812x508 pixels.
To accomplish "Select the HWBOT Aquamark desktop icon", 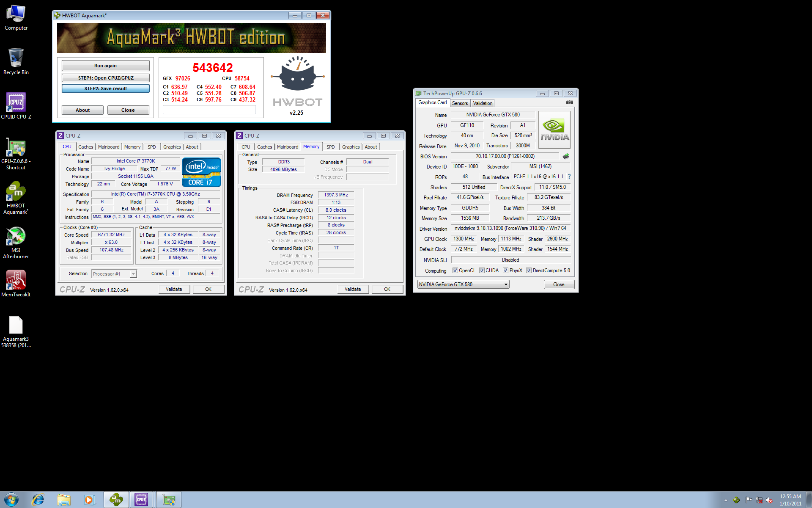I will click(x=16, y=198).
